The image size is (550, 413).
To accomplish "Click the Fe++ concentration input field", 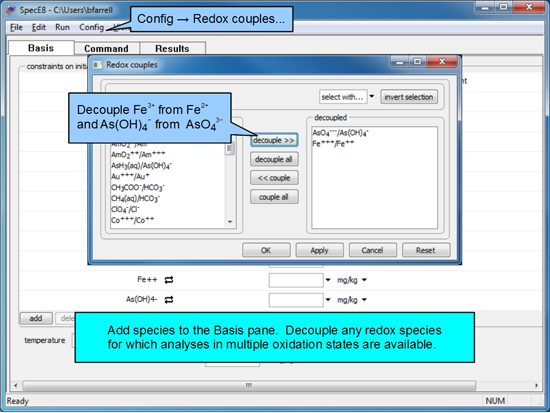I will (x=296, y=280).
